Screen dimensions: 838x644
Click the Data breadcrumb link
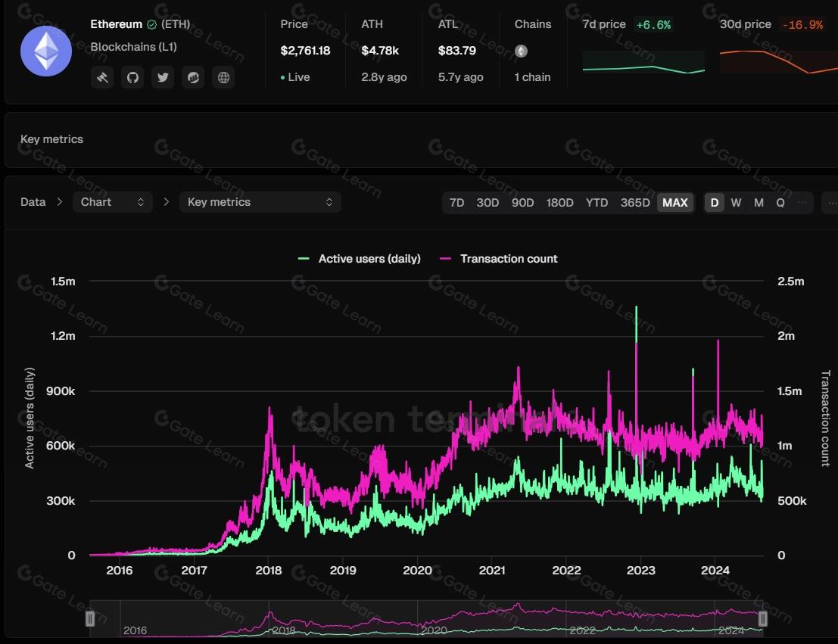(33, 202)
